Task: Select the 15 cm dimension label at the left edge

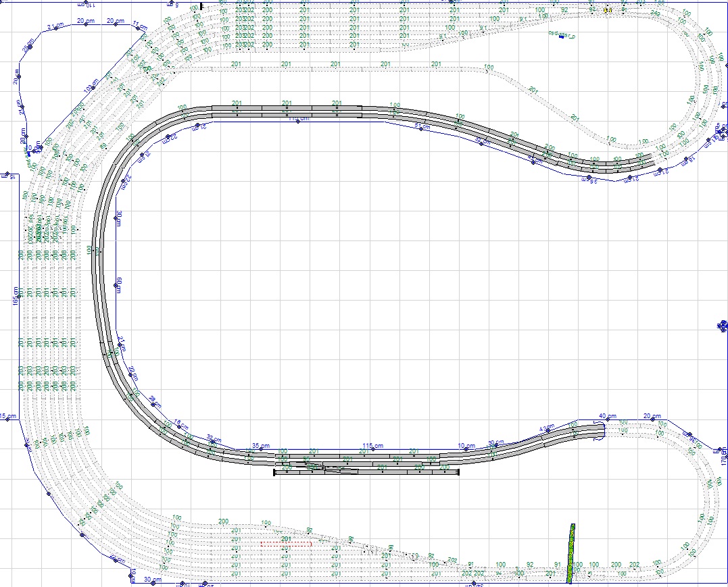Action: pyautogui.click(x=8, y=415)
